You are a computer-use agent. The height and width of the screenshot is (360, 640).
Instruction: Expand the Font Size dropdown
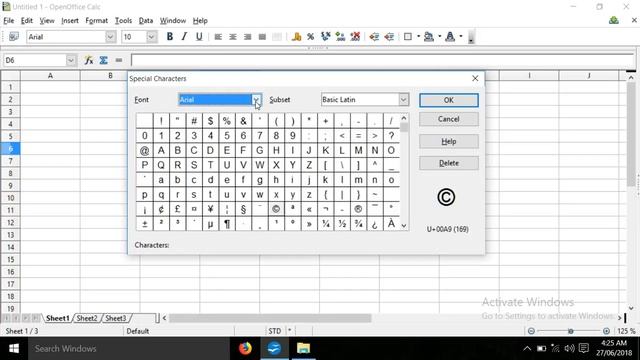point(151,37)
